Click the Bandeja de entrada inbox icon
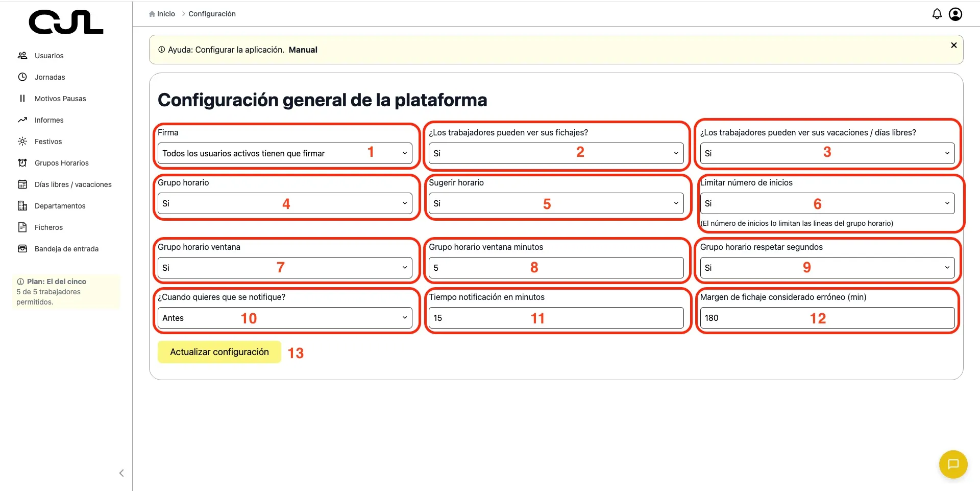Image resolution: width=980 pixels, height=491 pixels. point(22,249)
